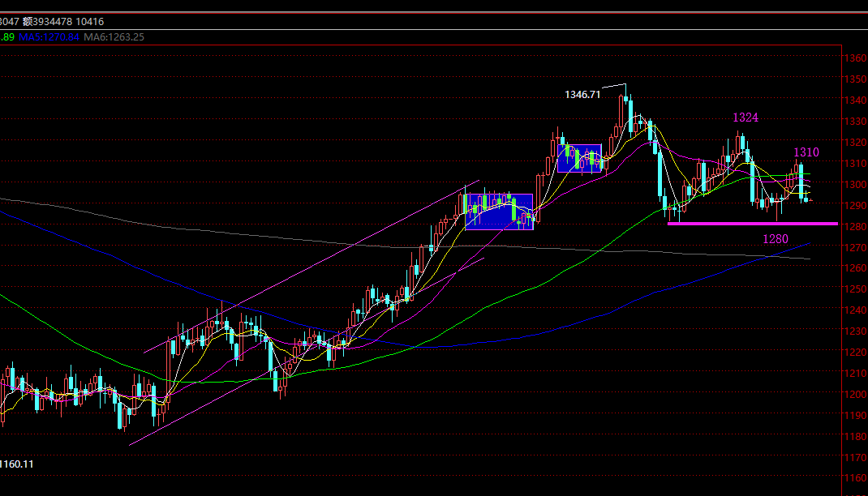Click the 1300 price axis label
868x496 pixels.
click(854, 184)
